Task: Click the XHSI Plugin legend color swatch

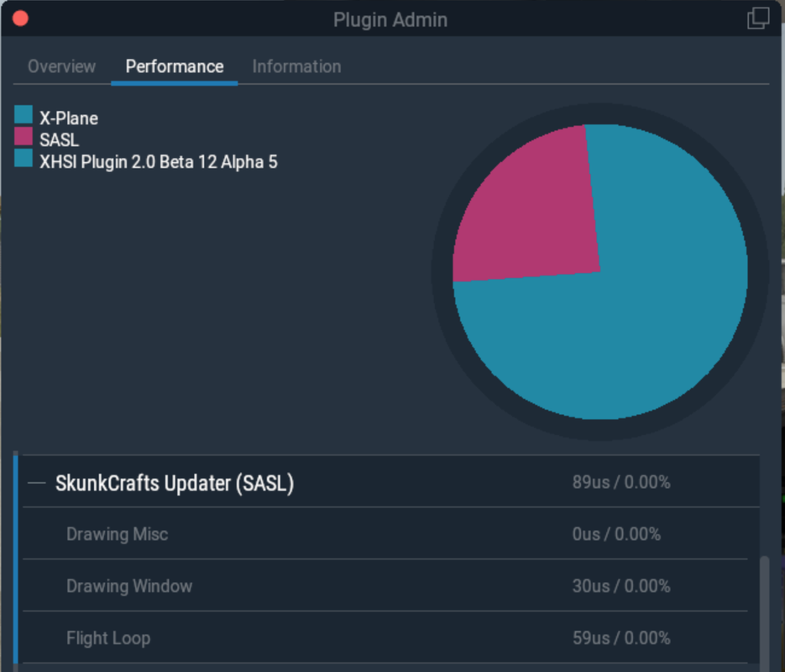Action: (x=24, y=158)
